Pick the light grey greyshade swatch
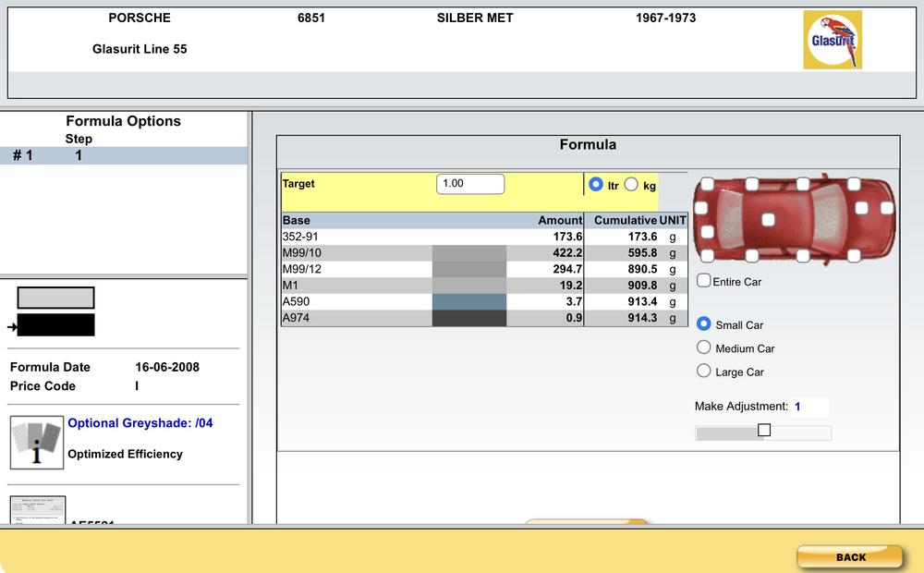 point(56,298)
